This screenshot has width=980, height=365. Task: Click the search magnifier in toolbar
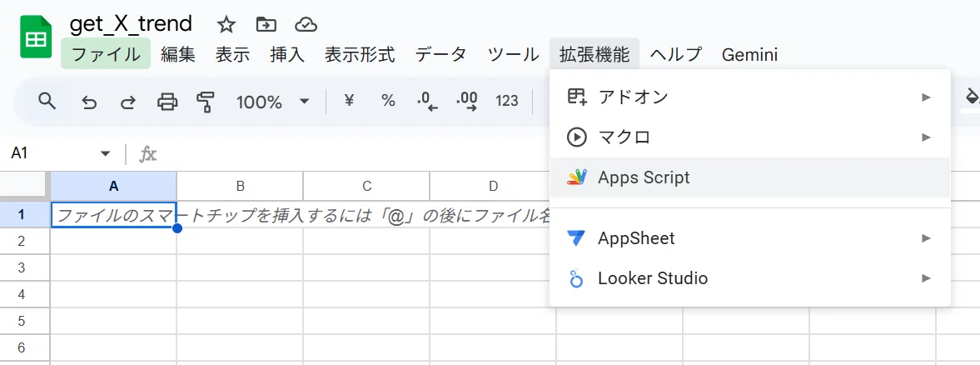47,101
